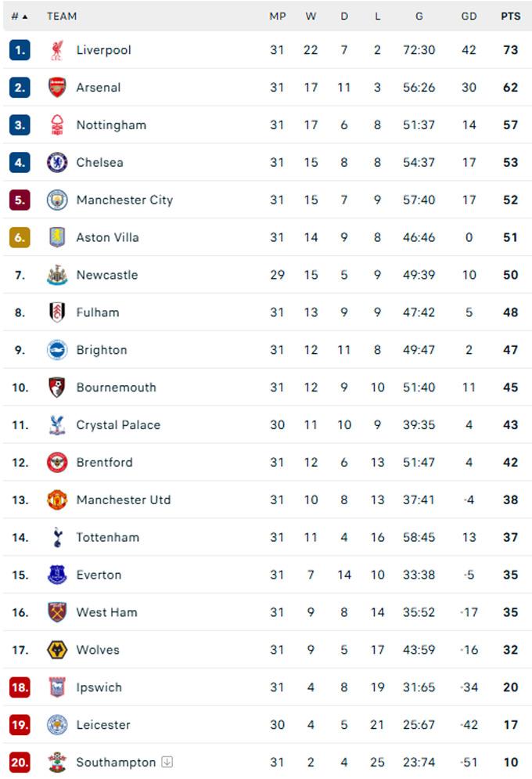
Task: Click the Liverpool club crest icon
Action: (57, 50)
